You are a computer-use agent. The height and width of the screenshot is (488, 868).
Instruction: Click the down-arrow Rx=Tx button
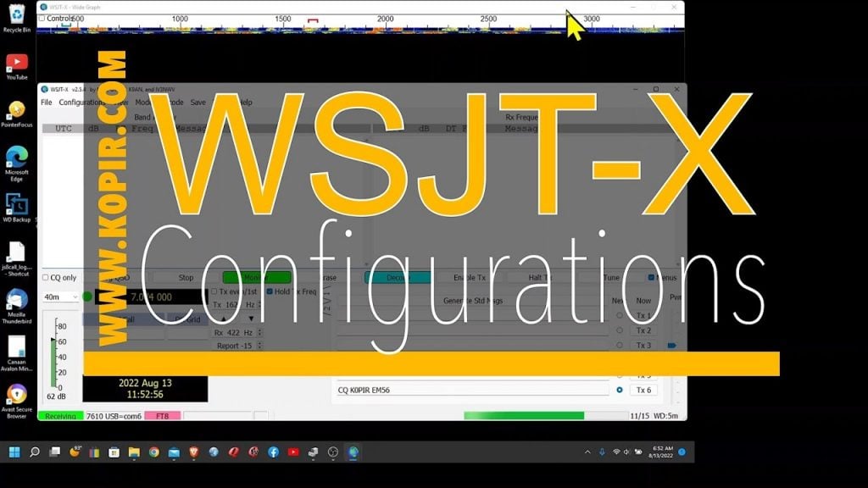pyautogui.click(x=251, y=319)
